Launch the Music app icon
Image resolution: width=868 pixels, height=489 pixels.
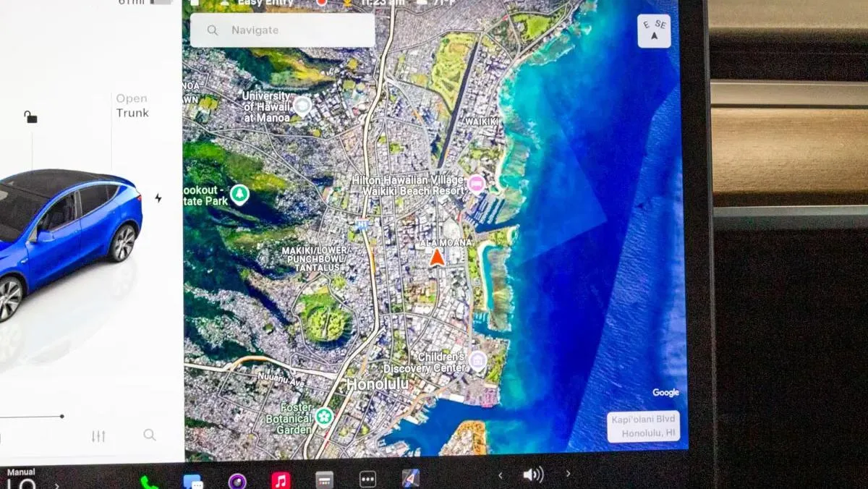[x=281, y=480]
